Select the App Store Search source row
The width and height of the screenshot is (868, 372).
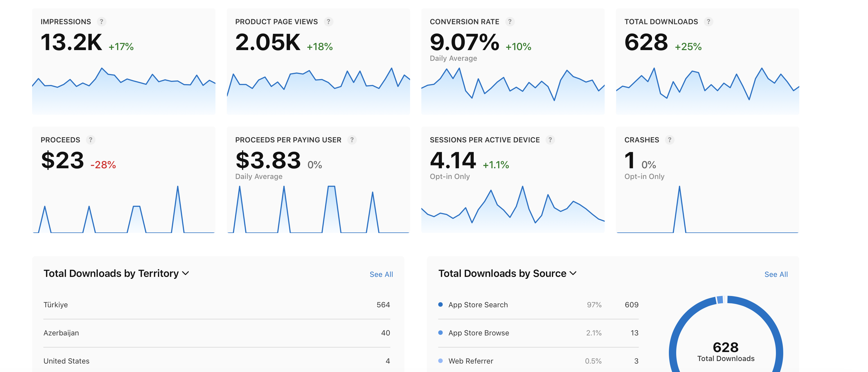click(x=538, y=305)
